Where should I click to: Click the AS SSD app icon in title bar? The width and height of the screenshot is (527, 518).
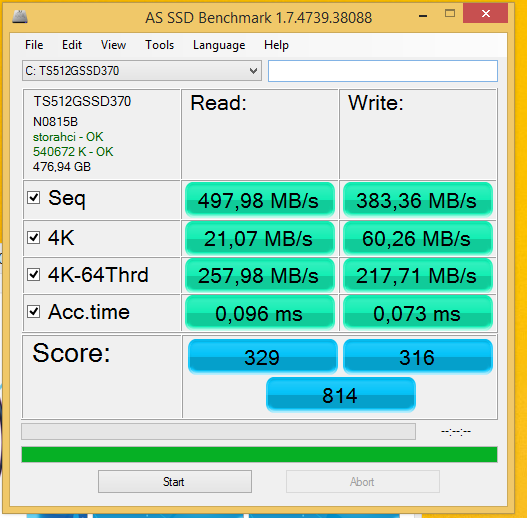[x=20, y=17]
